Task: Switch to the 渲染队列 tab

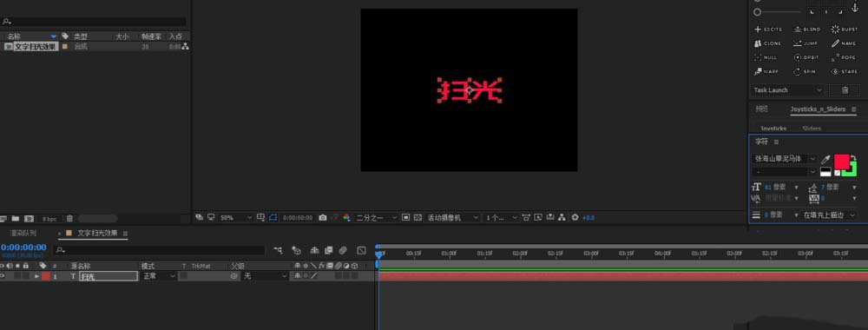Action: pyautogui.click(x=23, y=234)
